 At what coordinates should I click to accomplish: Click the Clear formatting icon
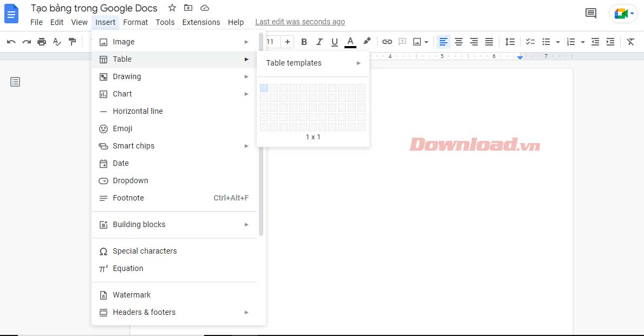[x=630, y=41]
